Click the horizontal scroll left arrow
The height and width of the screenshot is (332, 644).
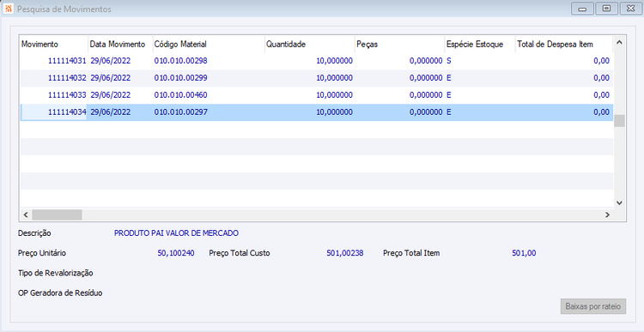26,214
